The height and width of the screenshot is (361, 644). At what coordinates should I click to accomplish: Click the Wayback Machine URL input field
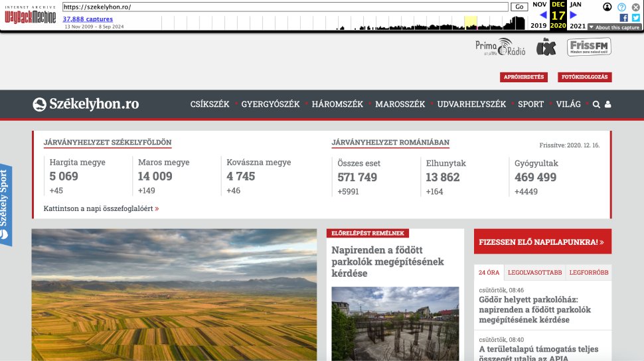pos(285,7)
